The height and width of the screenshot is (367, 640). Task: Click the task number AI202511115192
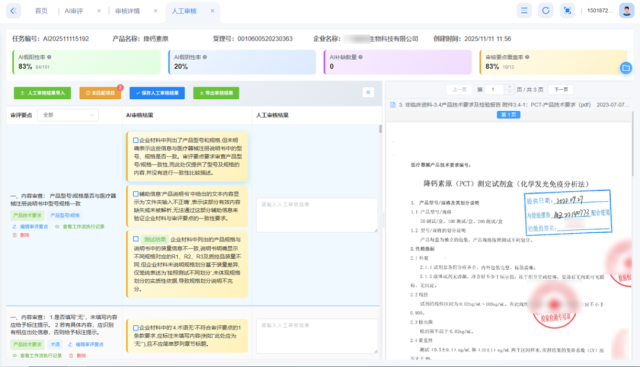click(x=66, y=39)
